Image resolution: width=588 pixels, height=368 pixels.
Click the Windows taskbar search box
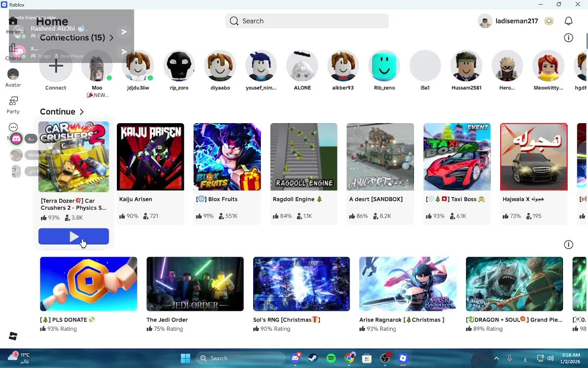240,358
